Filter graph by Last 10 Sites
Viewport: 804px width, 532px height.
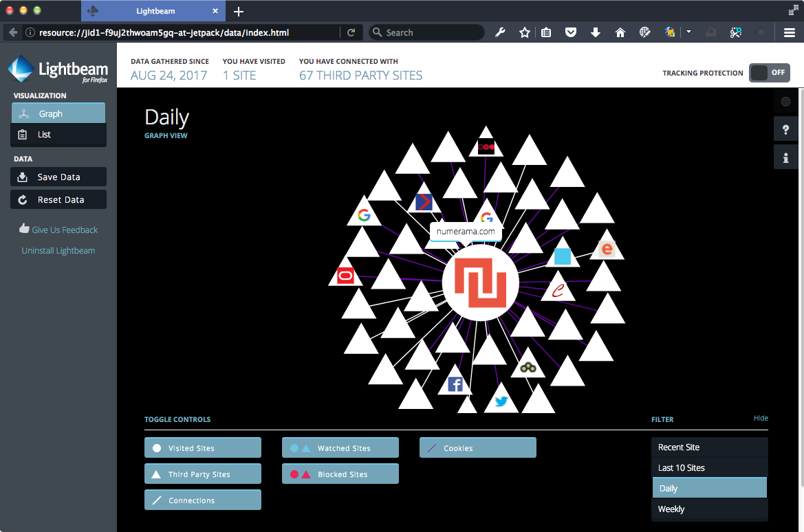(710, 467)
